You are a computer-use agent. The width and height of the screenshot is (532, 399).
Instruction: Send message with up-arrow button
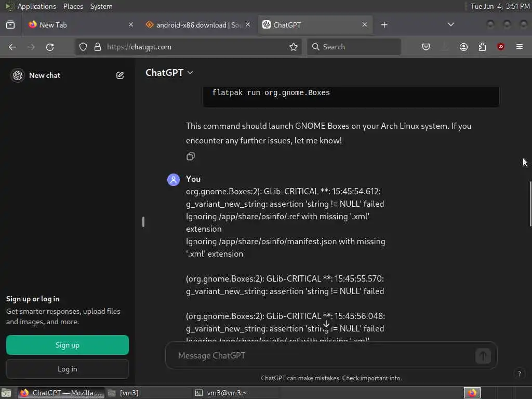[483, 356]
